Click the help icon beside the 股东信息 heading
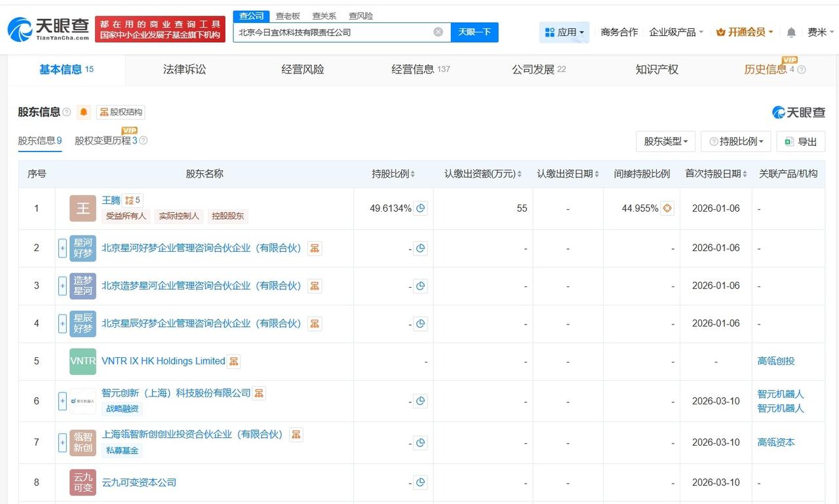 (x=66, y=112)
